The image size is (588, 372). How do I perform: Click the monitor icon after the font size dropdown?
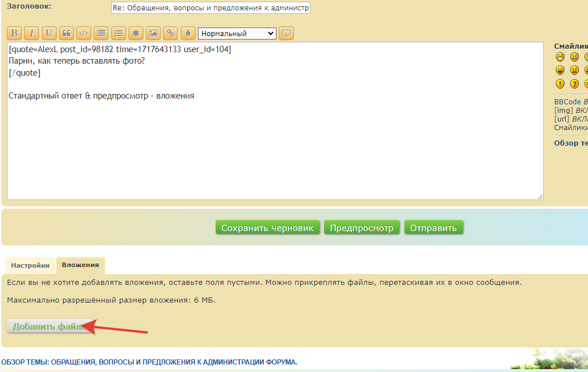pyautogui.click(x=286, y=33)
